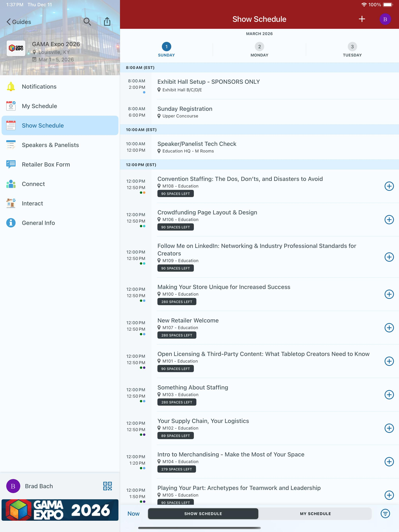Image resolution: width=399 pixels, height=532 pixels.
Task: Open Convention Staffing session title
Action: (240, 179)
